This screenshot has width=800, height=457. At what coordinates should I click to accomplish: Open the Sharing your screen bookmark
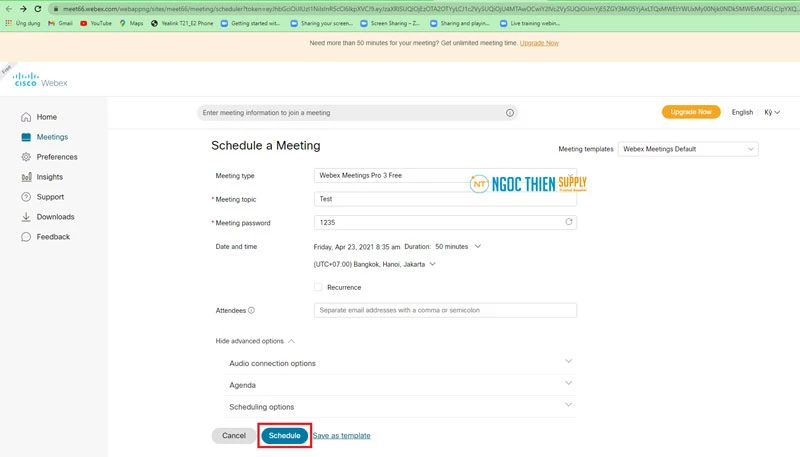tap(321, 23)
